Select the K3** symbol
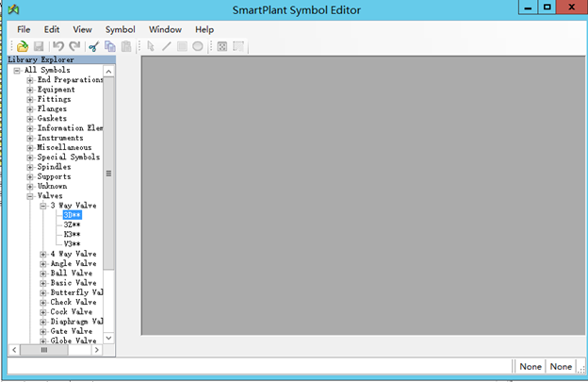This screenshot has height=382, width=588. (x=72, y=234)
